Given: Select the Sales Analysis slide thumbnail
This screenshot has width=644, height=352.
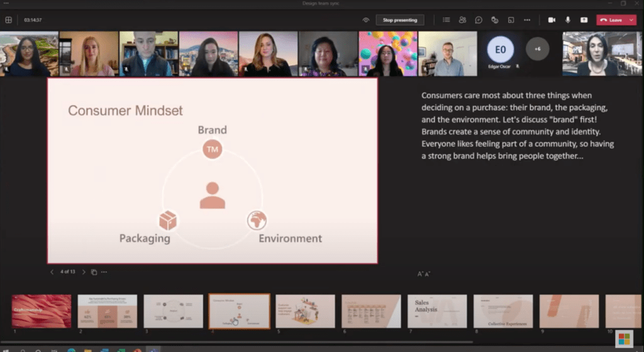Looking at the screenshot, I should click(437, 311).
